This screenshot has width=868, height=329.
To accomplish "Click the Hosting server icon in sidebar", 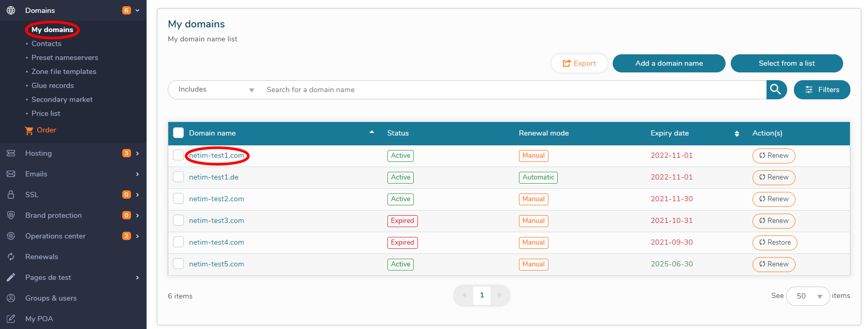I will click(11, 153).
